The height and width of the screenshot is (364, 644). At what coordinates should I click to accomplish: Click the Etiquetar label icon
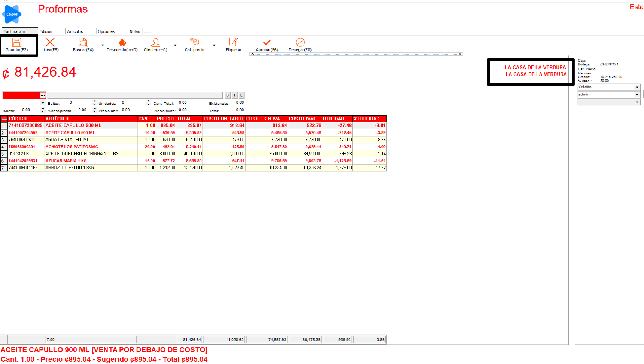[x=233, y=43]
